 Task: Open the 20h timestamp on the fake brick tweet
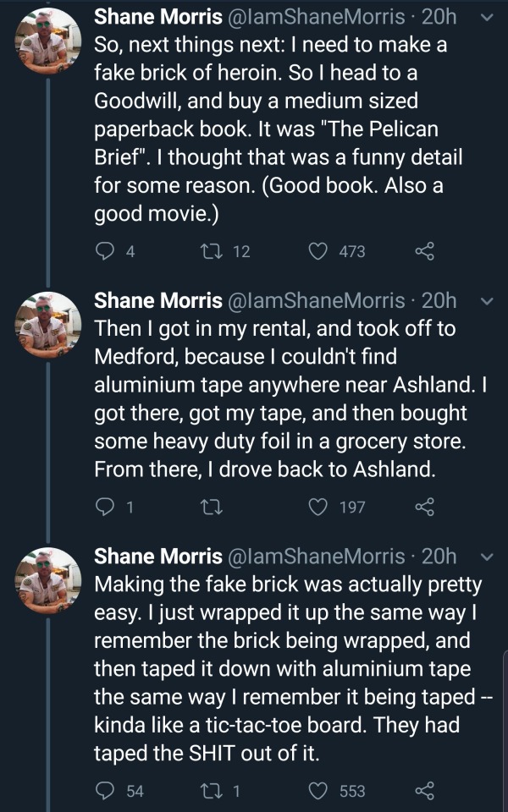439,557
